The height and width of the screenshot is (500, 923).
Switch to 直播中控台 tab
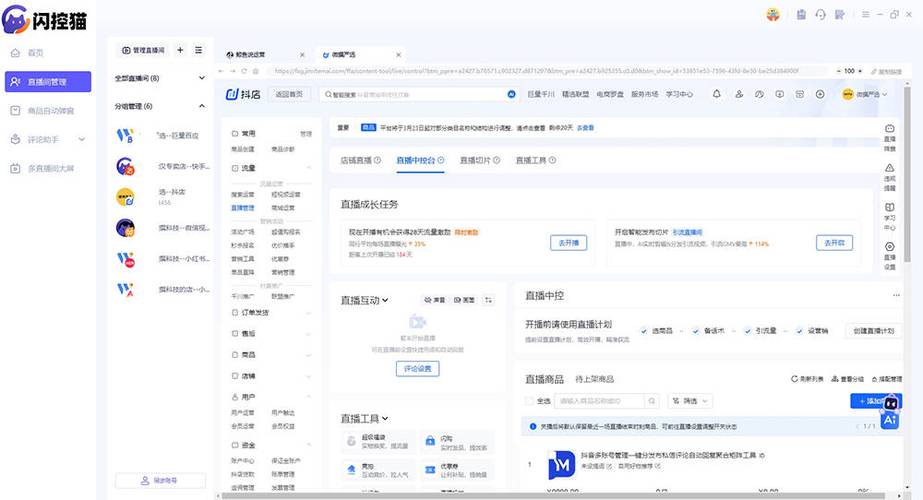[x=420, y=160]
